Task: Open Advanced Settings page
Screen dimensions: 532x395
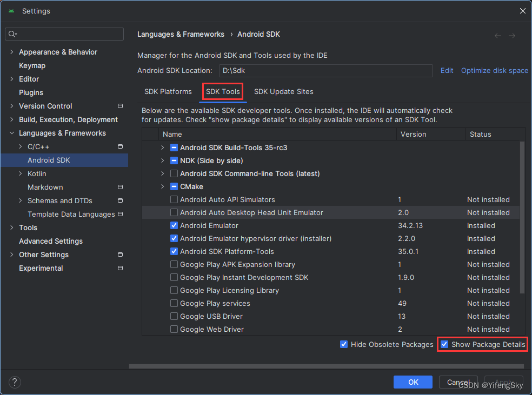Action: tap(51, 241)
